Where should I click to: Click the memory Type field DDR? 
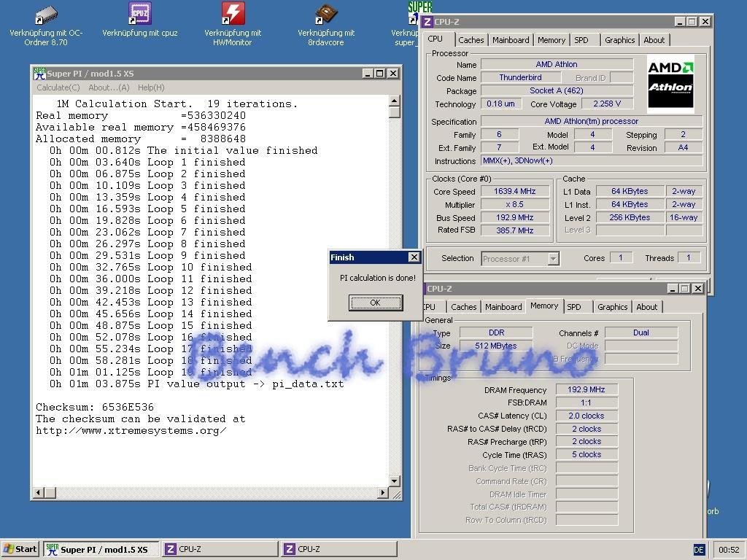coord(496,332)
